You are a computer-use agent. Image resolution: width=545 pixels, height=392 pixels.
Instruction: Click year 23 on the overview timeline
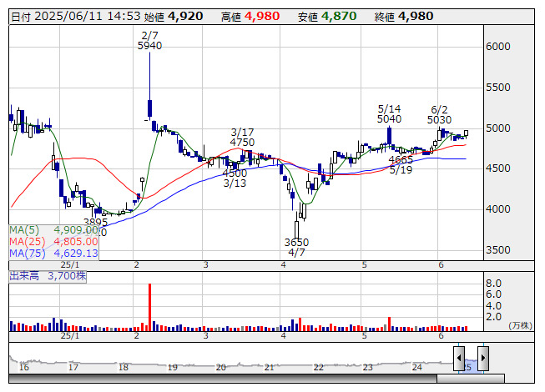click(x=368, y=367)
